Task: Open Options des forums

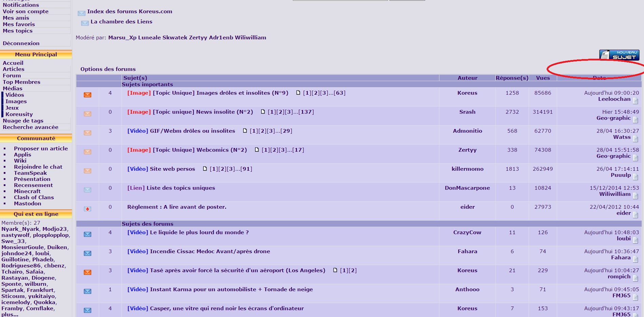Action: (x=108, y=69)
